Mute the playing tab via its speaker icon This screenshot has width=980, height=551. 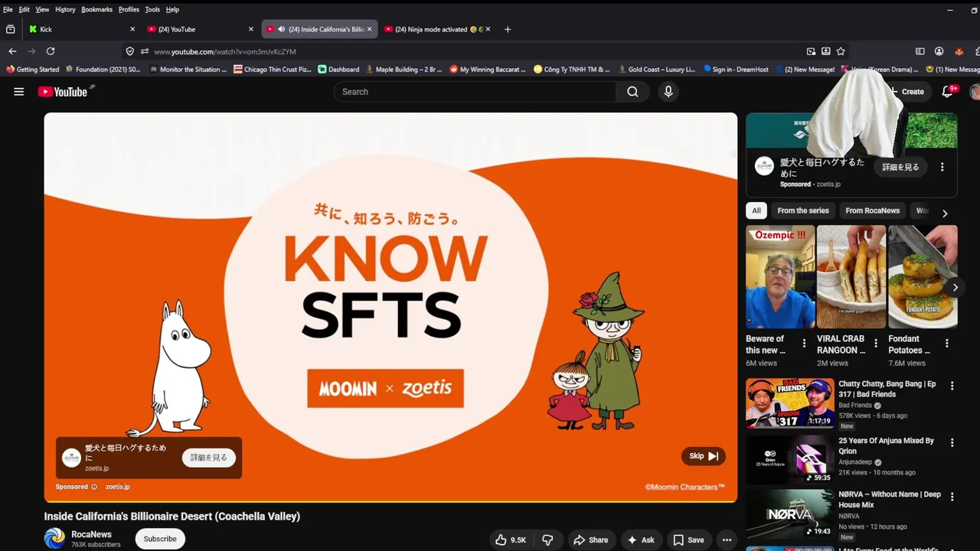coord(282,29)
